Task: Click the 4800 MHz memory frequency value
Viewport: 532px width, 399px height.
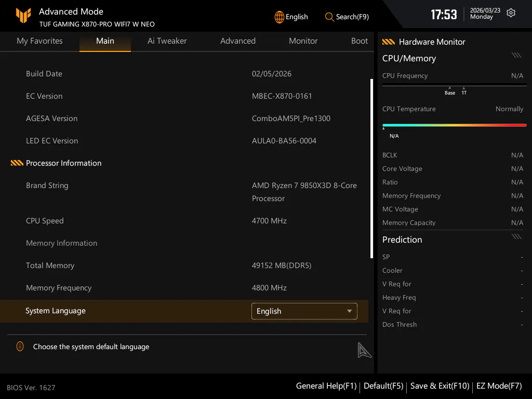Action: [269, 288]
